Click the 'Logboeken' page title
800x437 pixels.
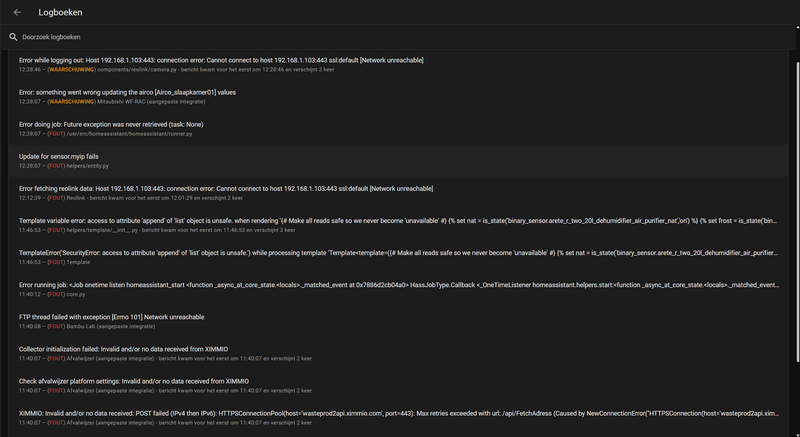click(60, 13)
